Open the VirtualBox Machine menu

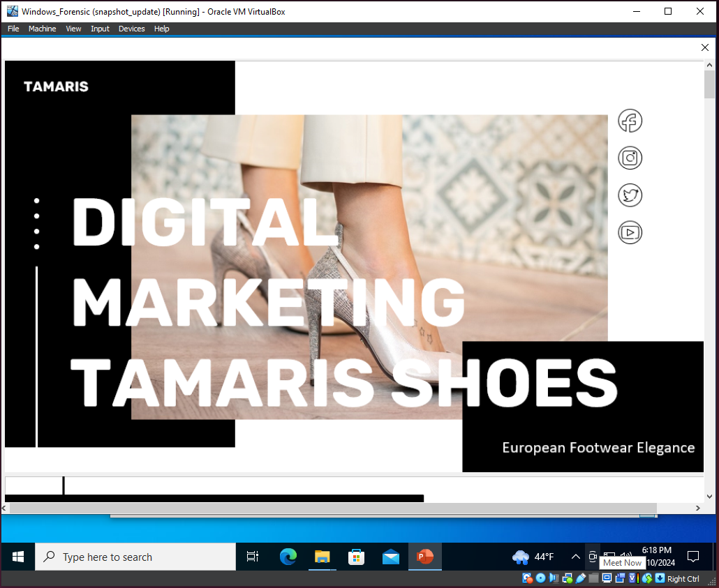(42, 29)
